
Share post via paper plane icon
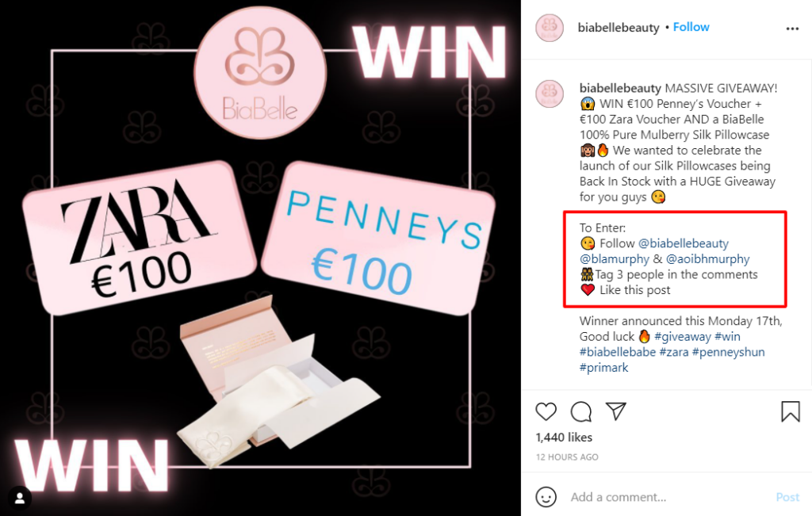[x=616, y=411]
